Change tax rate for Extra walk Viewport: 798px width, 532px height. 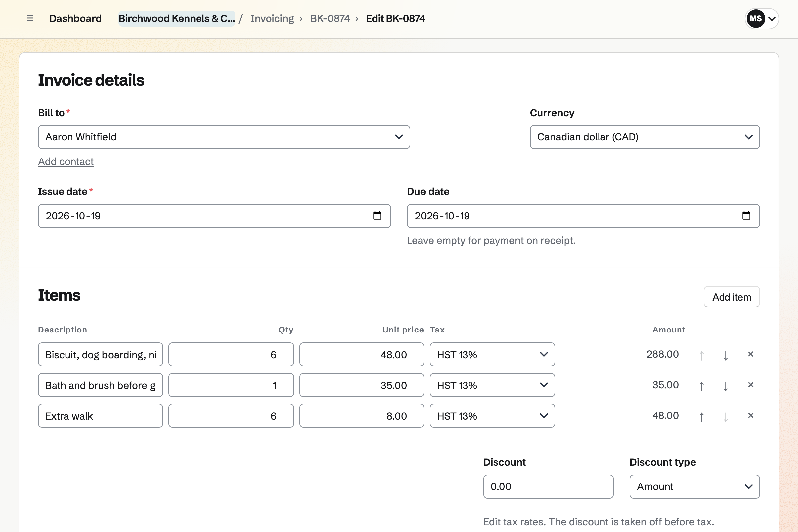[492, 416]
